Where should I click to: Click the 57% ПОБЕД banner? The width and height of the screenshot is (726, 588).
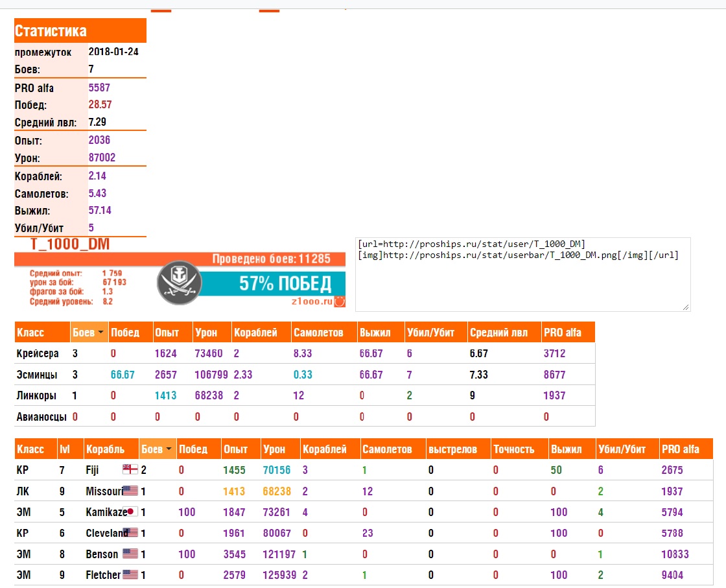pyautogui.click(x=285, y=283)
